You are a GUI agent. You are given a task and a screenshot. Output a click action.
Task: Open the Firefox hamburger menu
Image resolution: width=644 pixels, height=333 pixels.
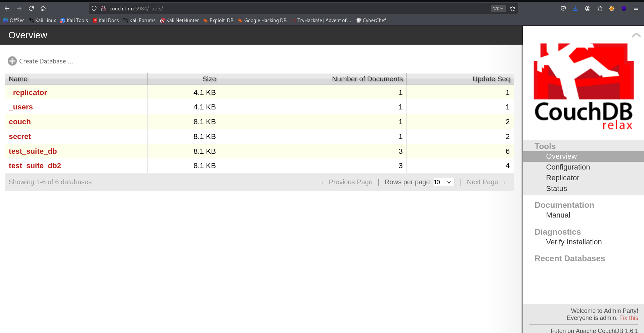click(x=636, y=8)
